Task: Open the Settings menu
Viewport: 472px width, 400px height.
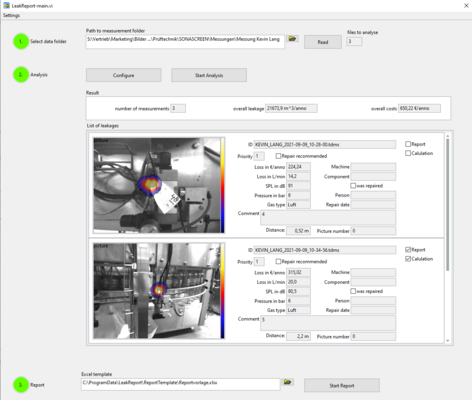Action: pos(11,15)
